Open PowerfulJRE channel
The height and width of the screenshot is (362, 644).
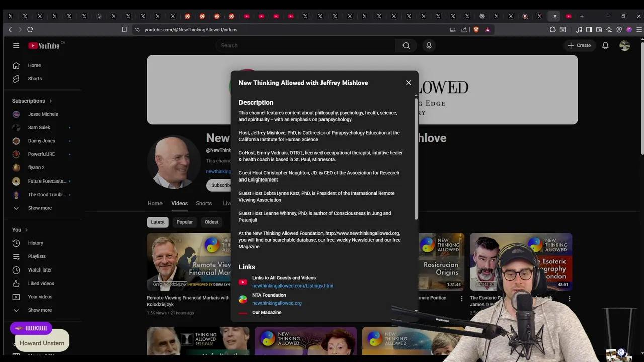point(42,154)
